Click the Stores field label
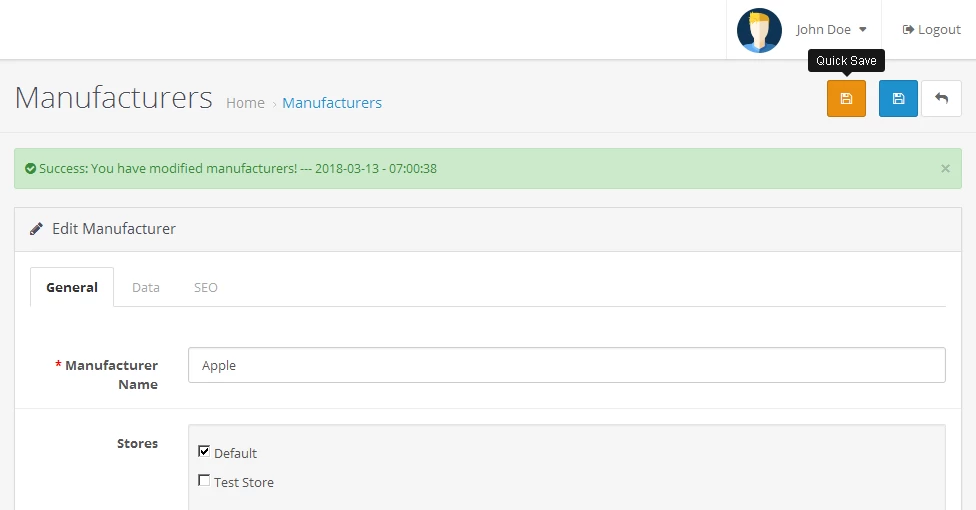Screen dimensions: 976x510 tap(138, 443)
